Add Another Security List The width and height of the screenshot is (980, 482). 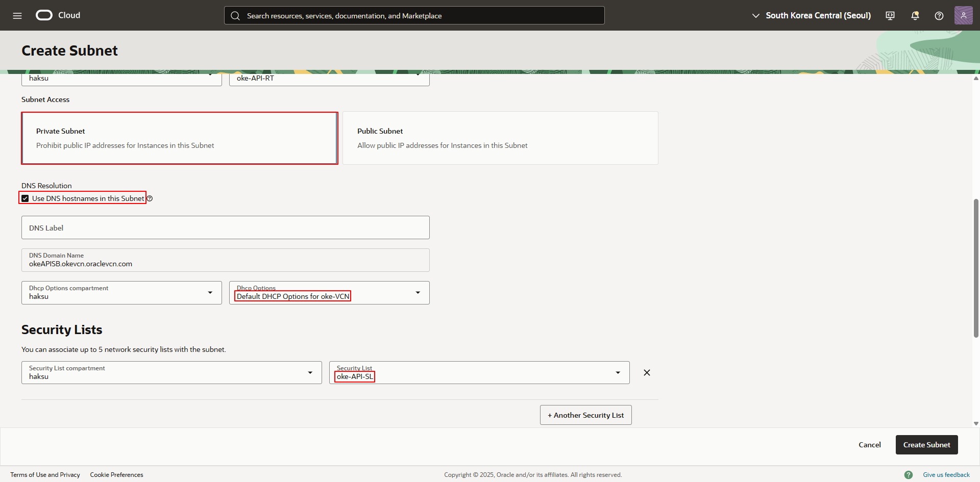click(585, 415)
